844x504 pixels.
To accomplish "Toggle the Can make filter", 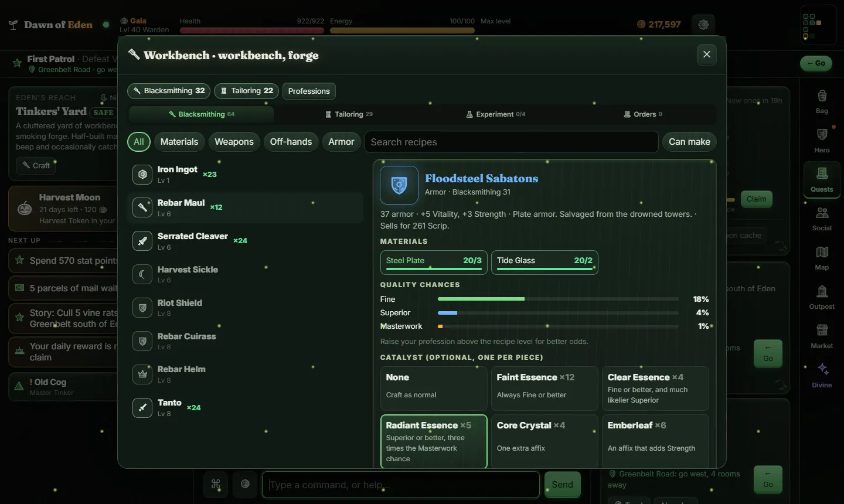I will tap(689, 142).
